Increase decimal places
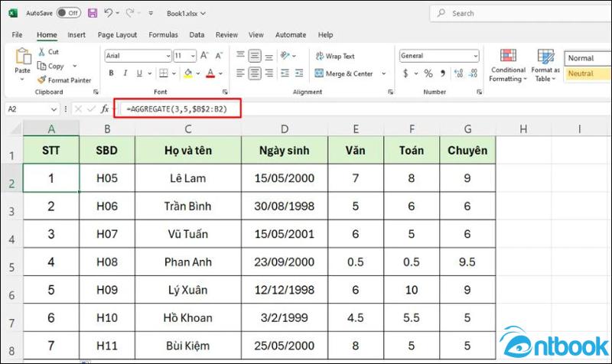The height and width of the screenshot is (364, 612). [x=458, y=73]
